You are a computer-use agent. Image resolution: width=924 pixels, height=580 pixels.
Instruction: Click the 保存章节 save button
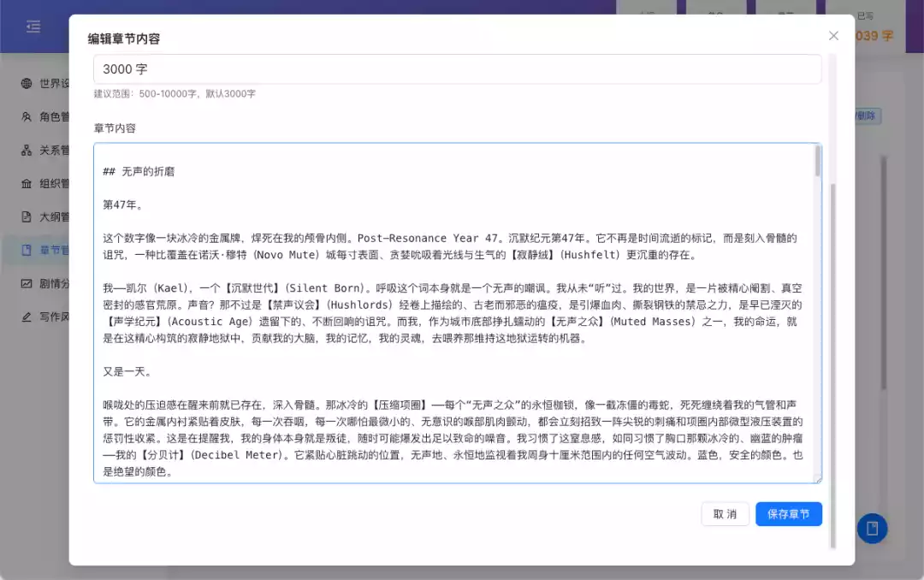click(x=788, y=514)
